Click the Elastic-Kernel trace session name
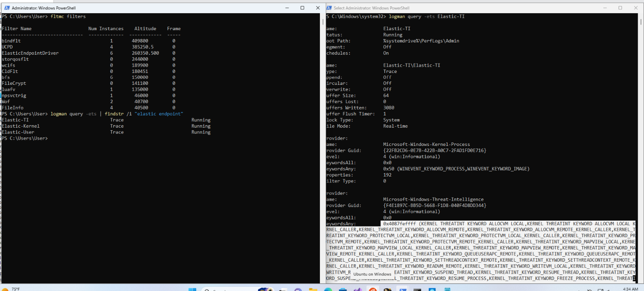 21,126
